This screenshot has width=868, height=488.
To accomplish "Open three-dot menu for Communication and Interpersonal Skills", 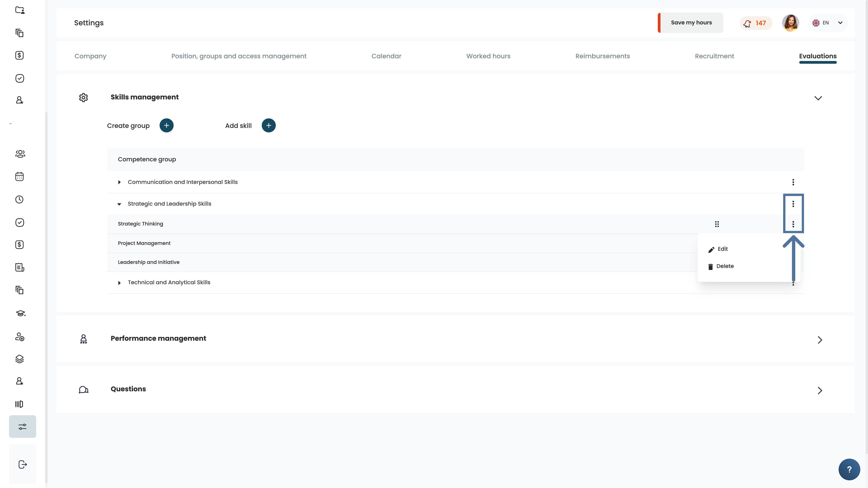I will (793, 182).
